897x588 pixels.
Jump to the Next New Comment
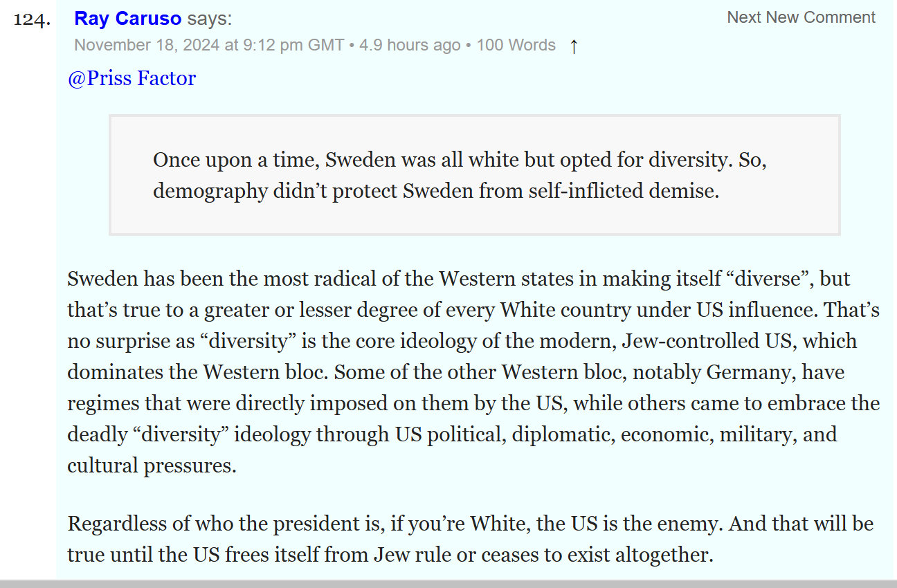coord(801,18)
